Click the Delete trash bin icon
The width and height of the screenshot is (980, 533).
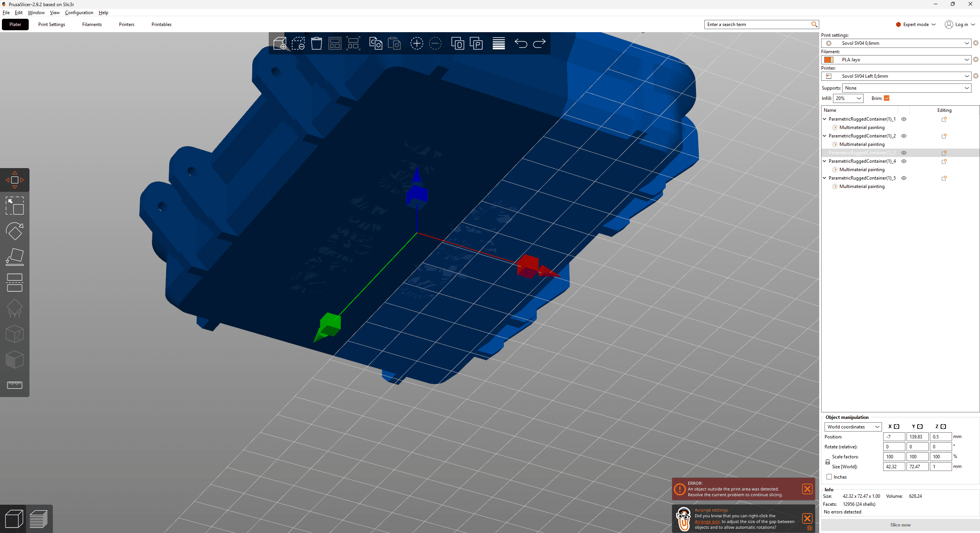tap(316, 43)
